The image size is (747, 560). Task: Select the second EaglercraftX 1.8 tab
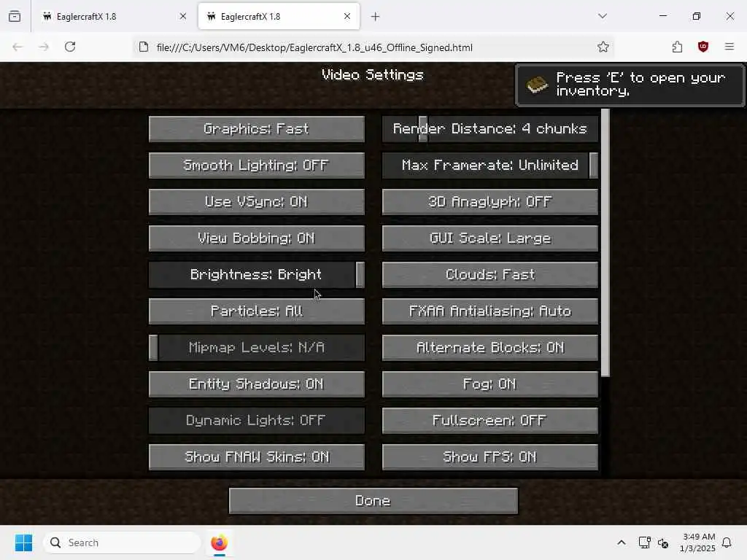tap(279, 17)
